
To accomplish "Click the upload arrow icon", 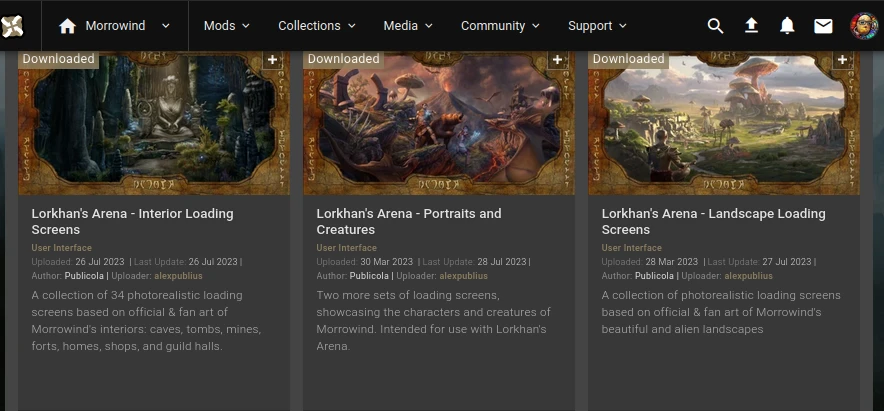I will click(751, 26).
